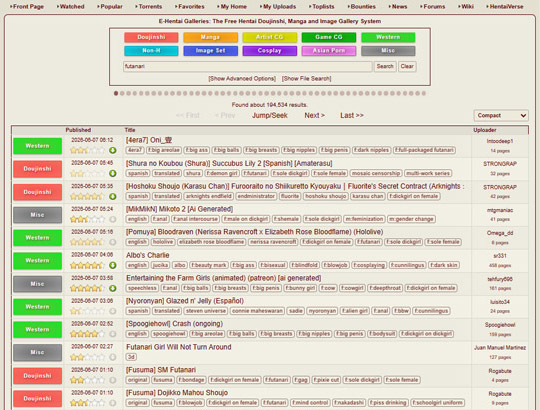Click the grey torrent icon in the Glazed n' Jelly row
Screen dimensions: 540x410
click(113, 311)
